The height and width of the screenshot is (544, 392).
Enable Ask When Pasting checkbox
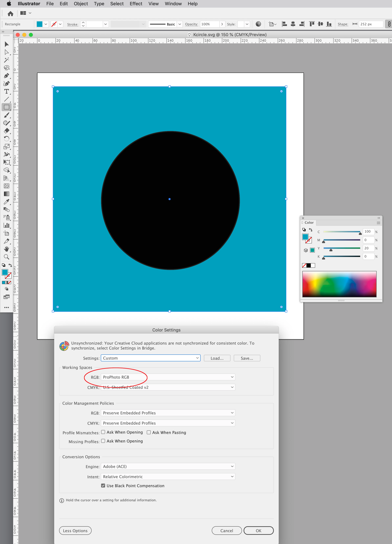tap(149, 432)
